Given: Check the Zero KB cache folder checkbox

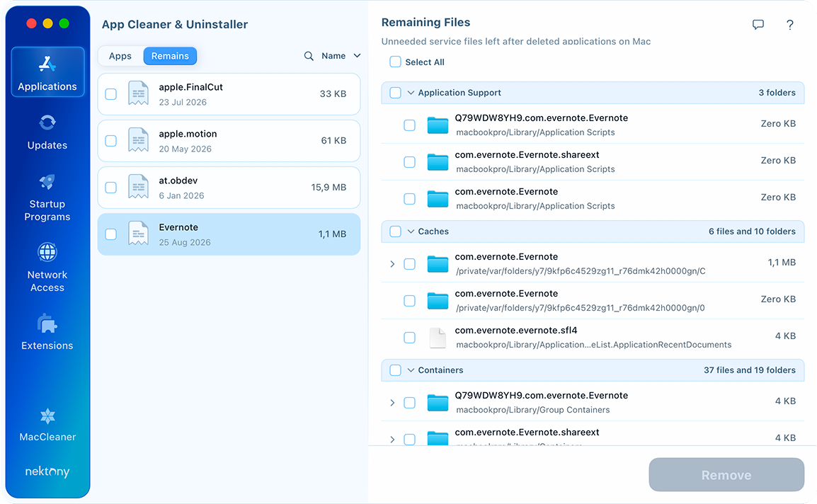Looking at the screenshot, I should [409, 301].
